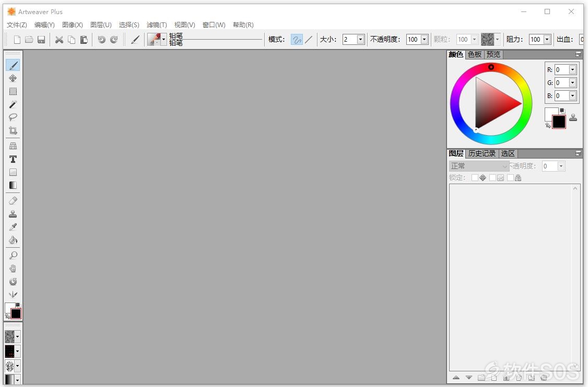
Task: Open the 滤镜(T) menu
Action: [x=157, y=25]
